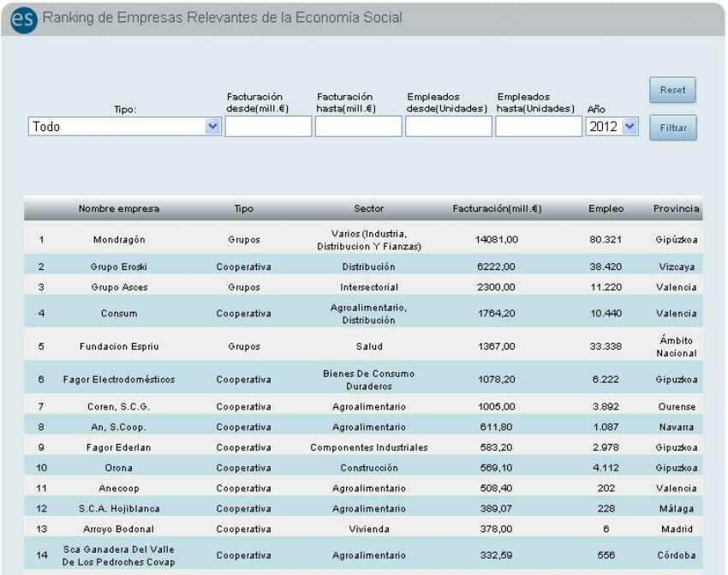728x575 pixels.
Task: Click the Salud sector cell
Action: [x=369, y=346]
